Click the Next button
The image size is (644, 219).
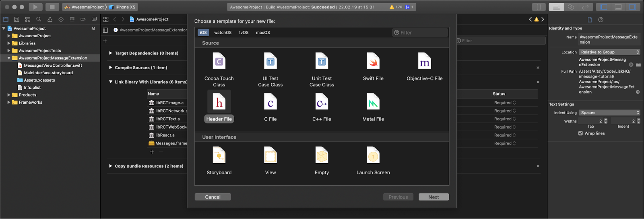(x=433, y=197)
